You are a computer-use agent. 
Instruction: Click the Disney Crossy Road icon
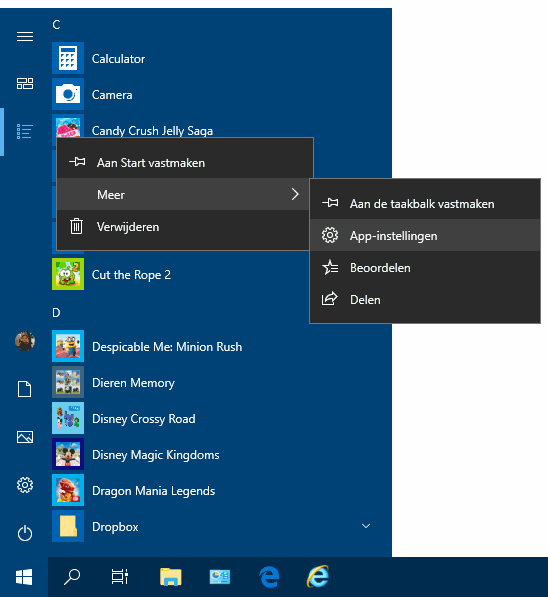pos(68,418)
